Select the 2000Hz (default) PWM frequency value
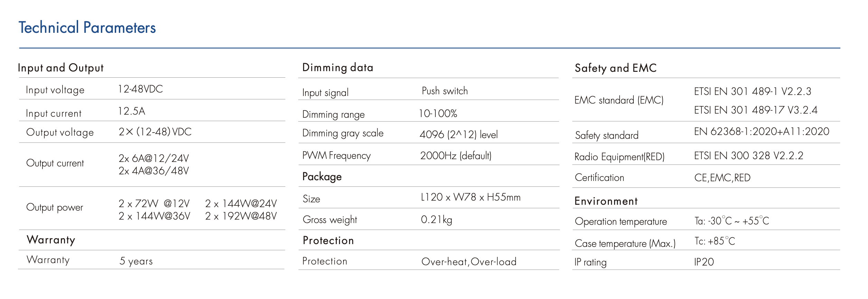 (456, 156)
